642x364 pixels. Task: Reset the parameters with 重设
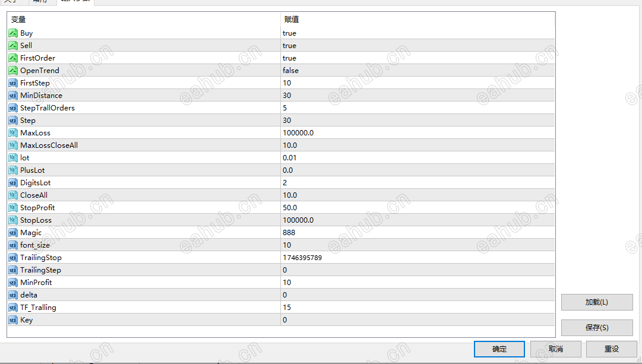tap(611, 349)
